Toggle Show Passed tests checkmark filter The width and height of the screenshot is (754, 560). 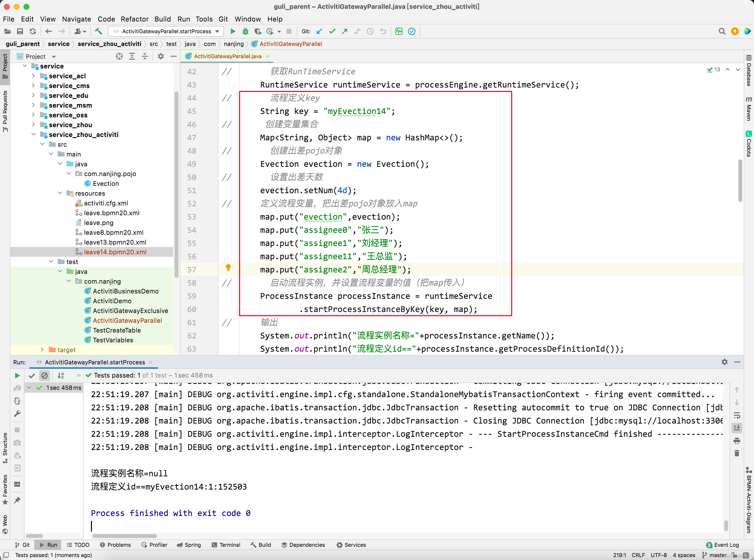(32, 376)
